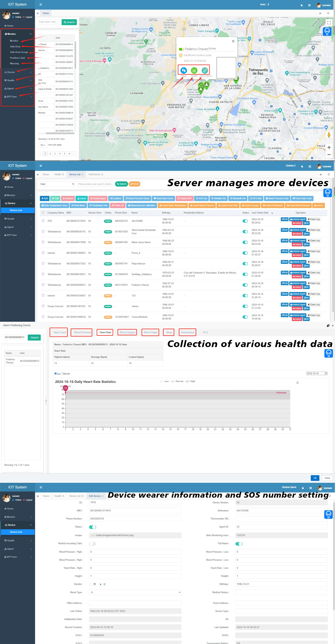This screenshot has width=335, height=644.
Task: Switch to the Sleep tab
Action: click(x=169, y=332)
